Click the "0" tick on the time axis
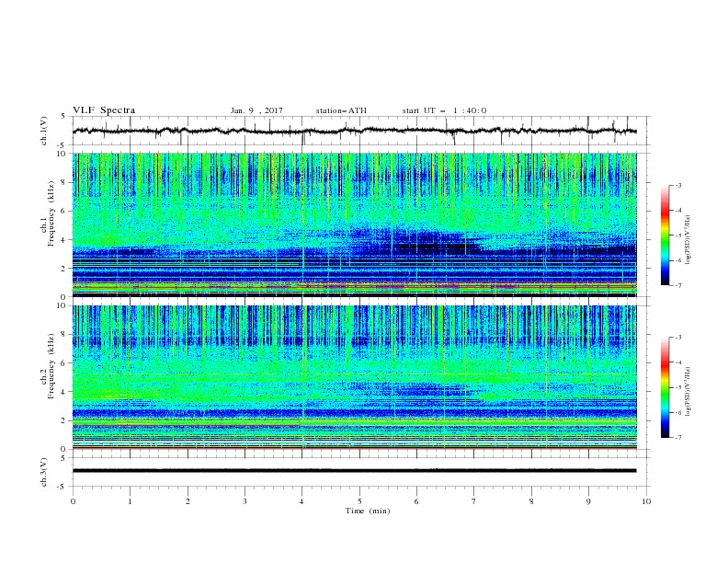Screen dimensions: 728x563 click(x=73, y=501)
